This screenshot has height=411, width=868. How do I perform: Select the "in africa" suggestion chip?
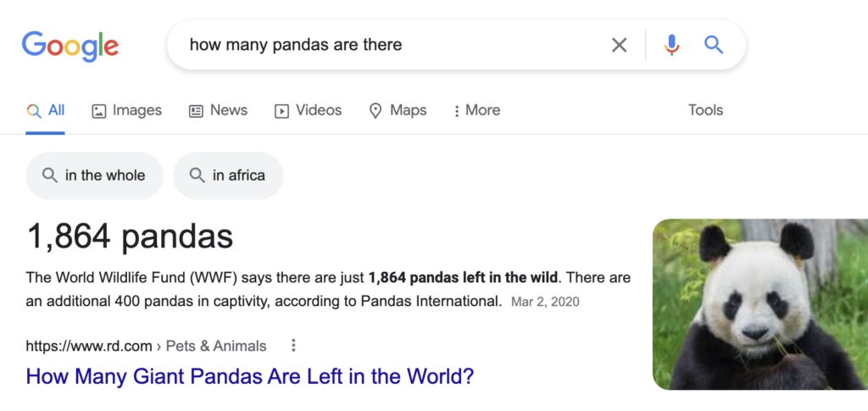228,175
